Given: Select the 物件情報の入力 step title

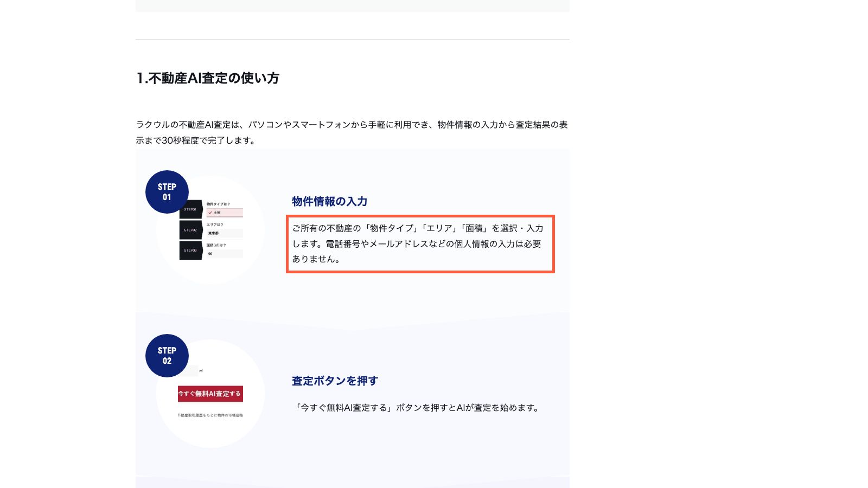Looking at the screenshot, I should click(x=330, y=202).
